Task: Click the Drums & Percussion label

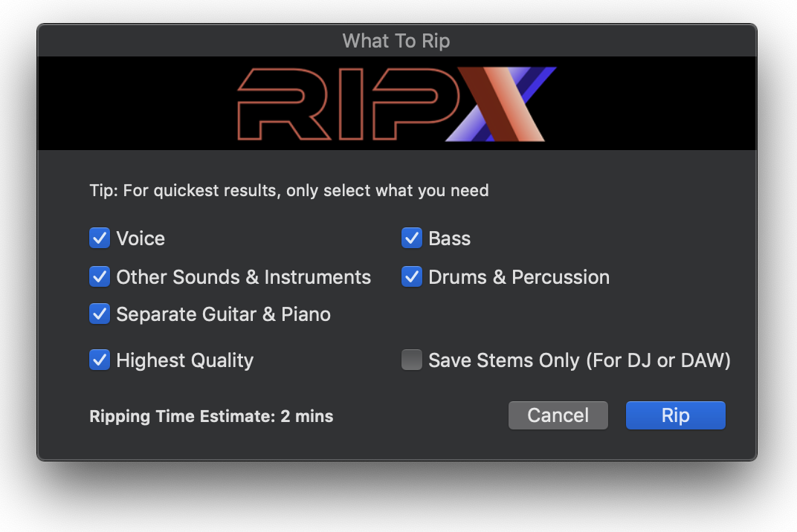Action: coord(518,276)
